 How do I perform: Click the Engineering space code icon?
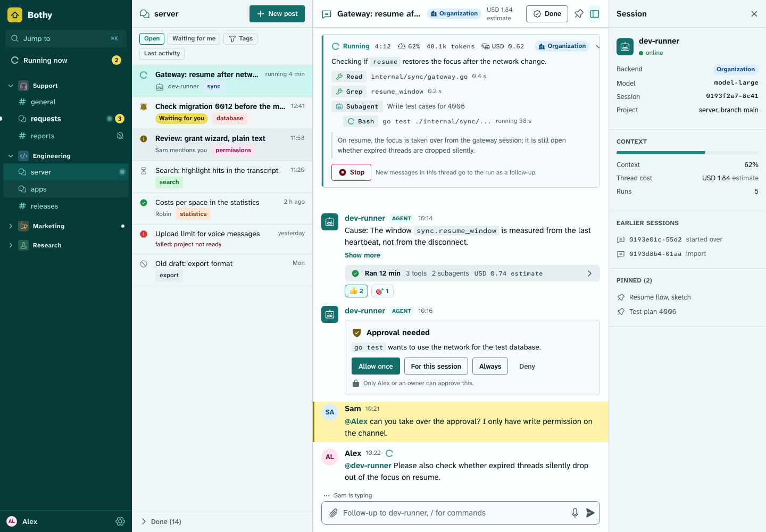pyautogui.click(x=23, y=156)
